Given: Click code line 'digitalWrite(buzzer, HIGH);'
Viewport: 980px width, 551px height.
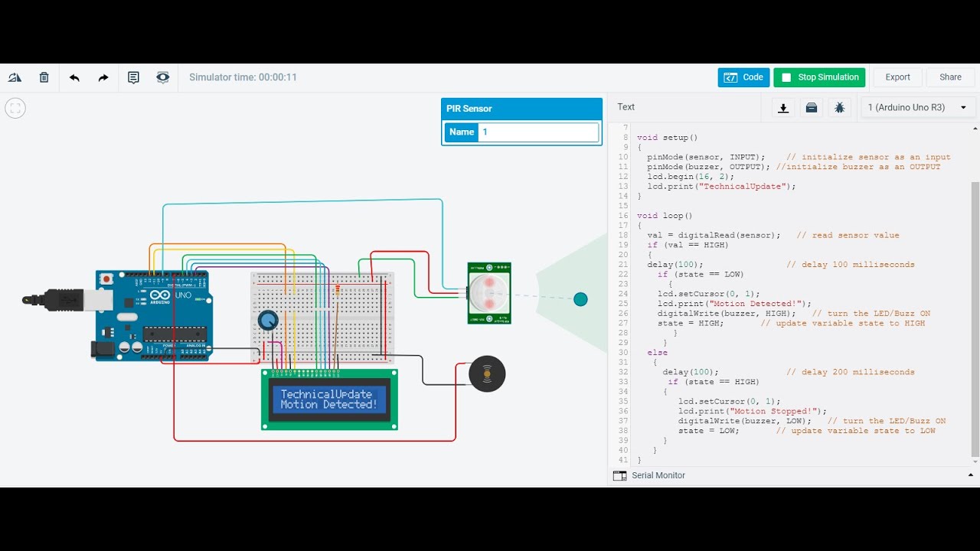Looking at the screenshot, I should coord(727,314).
